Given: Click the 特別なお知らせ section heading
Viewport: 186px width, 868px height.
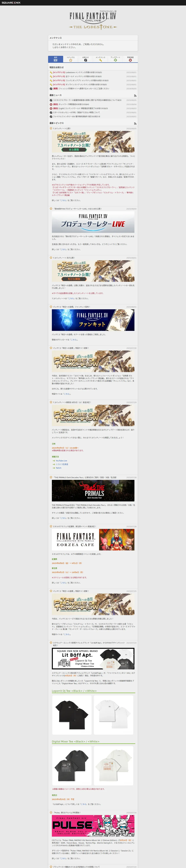Looking at the screenshot, I should [57, 67].
